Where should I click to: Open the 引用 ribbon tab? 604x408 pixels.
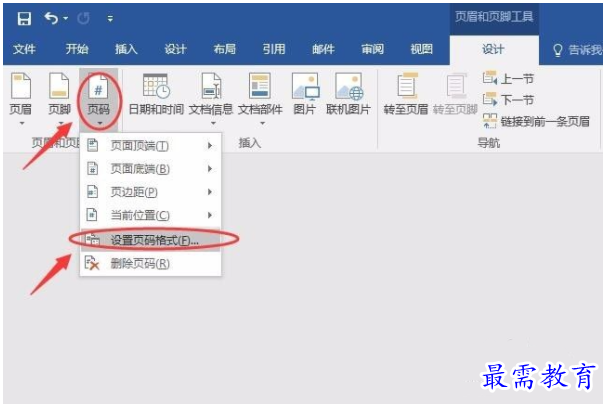[x=274, y=49]
